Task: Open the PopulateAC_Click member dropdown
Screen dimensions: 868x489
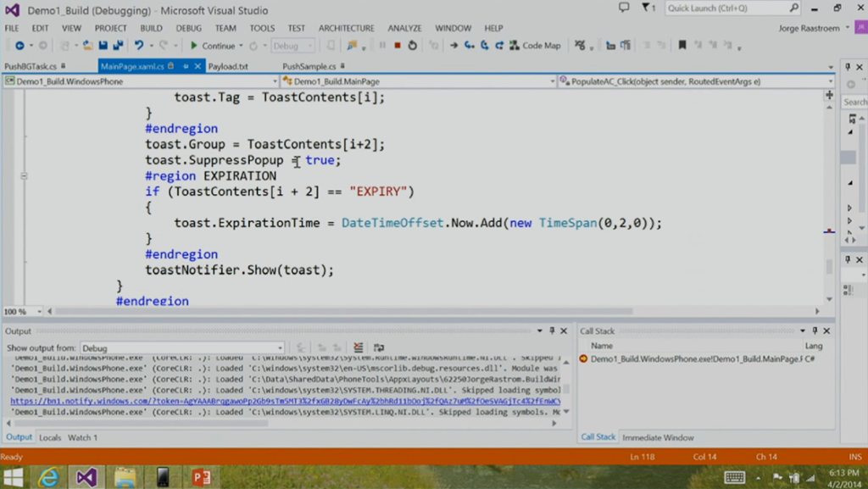Action: [831, 81]
